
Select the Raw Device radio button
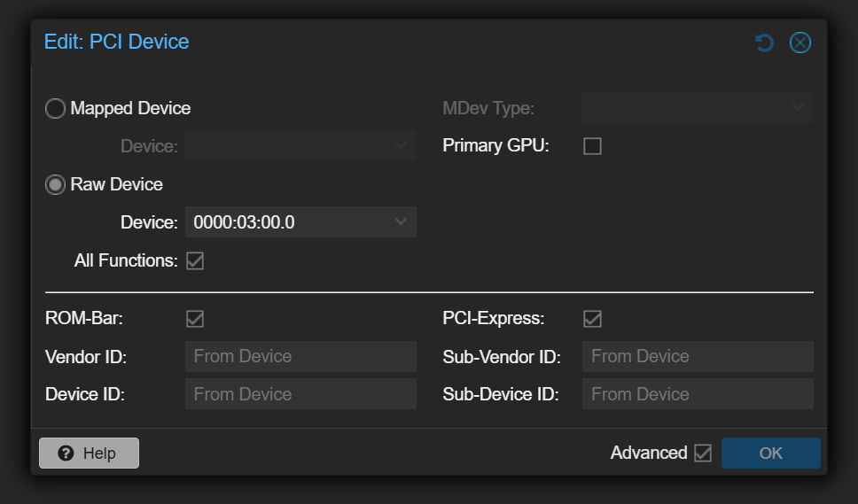click(55, 185)
